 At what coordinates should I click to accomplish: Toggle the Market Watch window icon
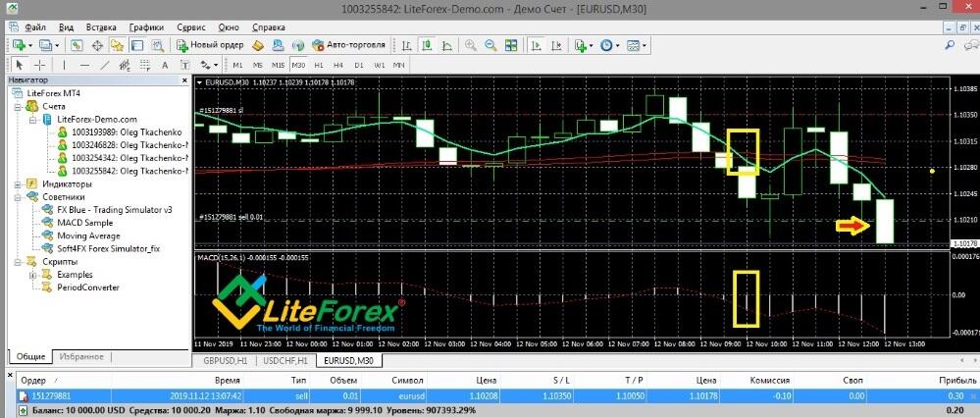[x=77, y=45]
